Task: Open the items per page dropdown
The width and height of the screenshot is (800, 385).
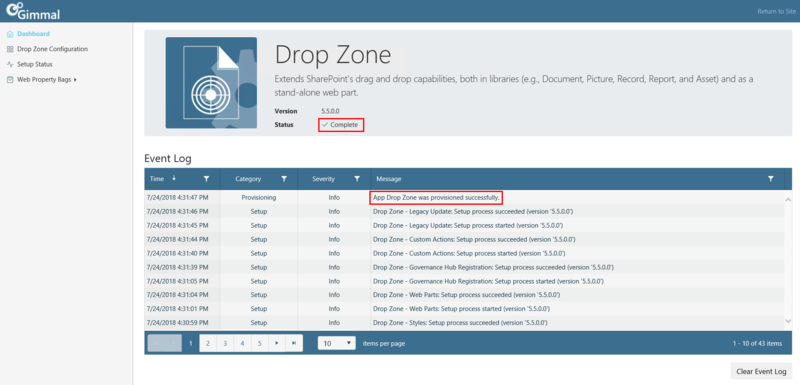Action: 337,343
